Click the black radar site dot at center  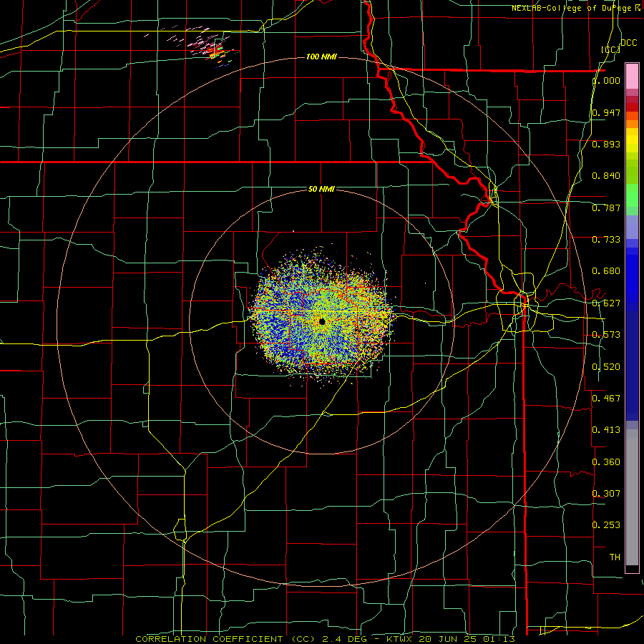(x=322, y=321)
